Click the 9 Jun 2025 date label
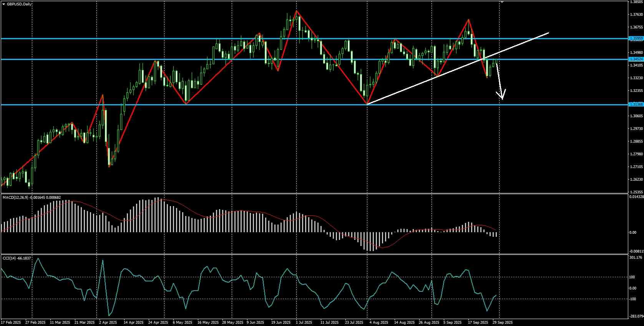 256,323
